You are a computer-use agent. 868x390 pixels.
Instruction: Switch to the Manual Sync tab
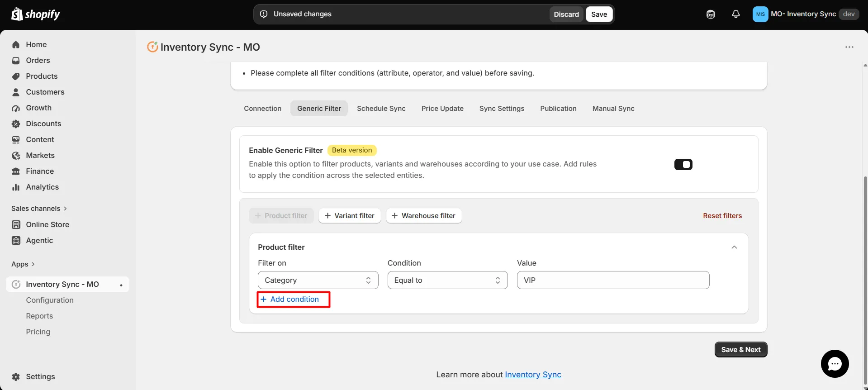[613, 109]
